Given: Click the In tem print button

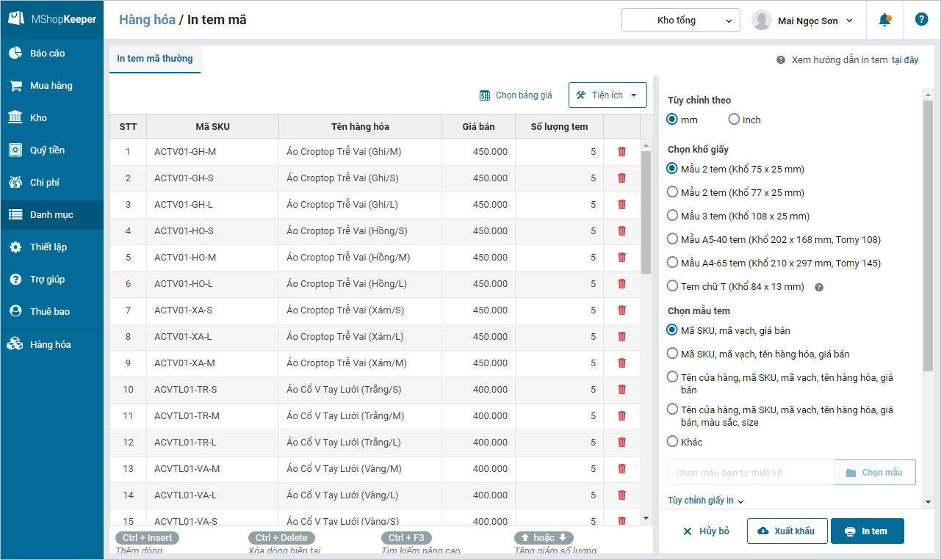Looking at the screenshot, I should click(x=867, y=531).
